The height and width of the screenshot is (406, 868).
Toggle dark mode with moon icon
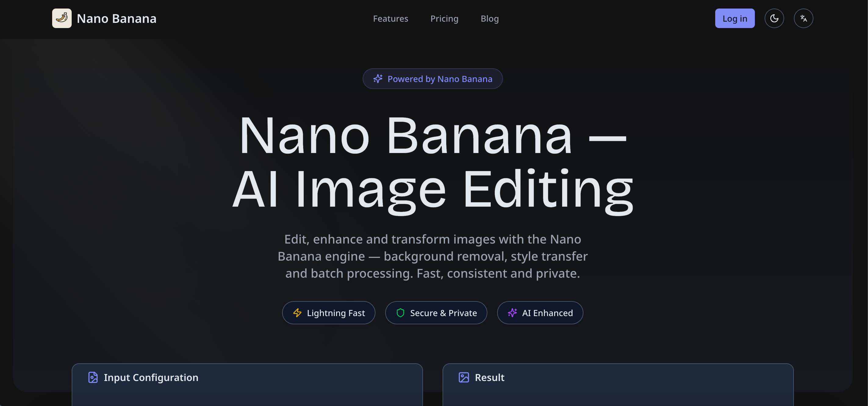(x=774, y=18)
